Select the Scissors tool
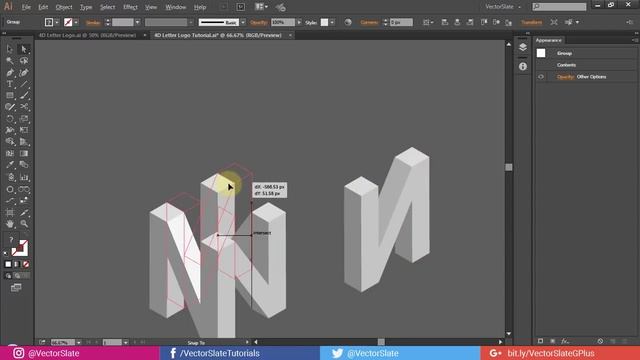640x360 pixels. 24,107
